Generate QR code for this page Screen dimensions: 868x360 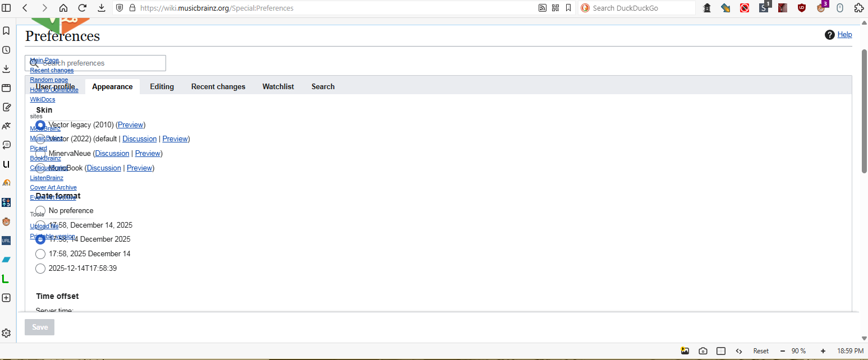coord(555,8)
